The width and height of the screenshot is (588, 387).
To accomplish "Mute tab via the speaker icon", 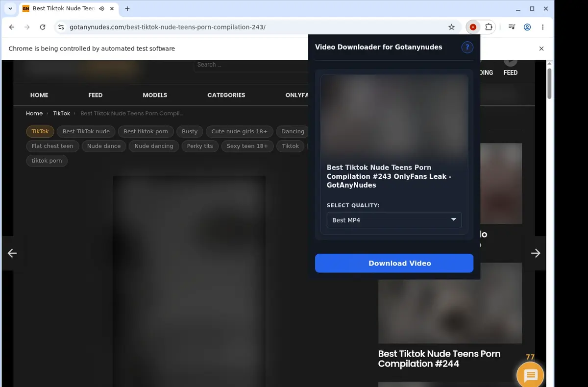I will 101,9.
